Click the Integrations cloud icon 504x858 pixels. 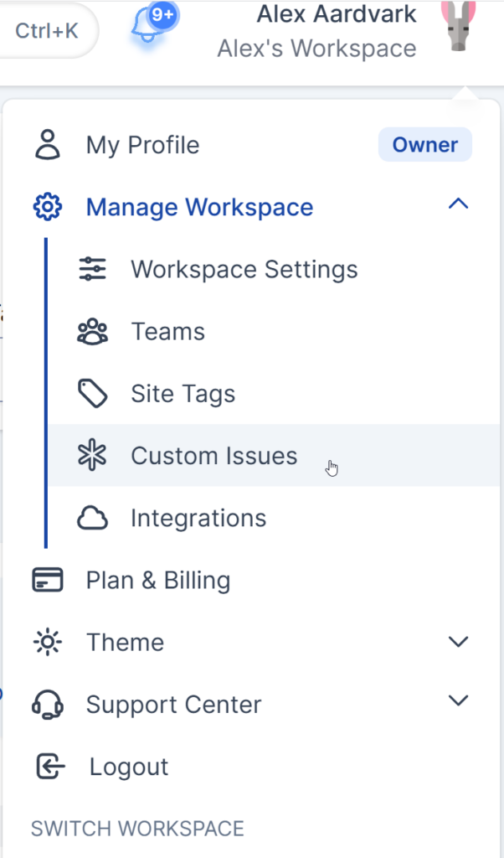(92, 518)
